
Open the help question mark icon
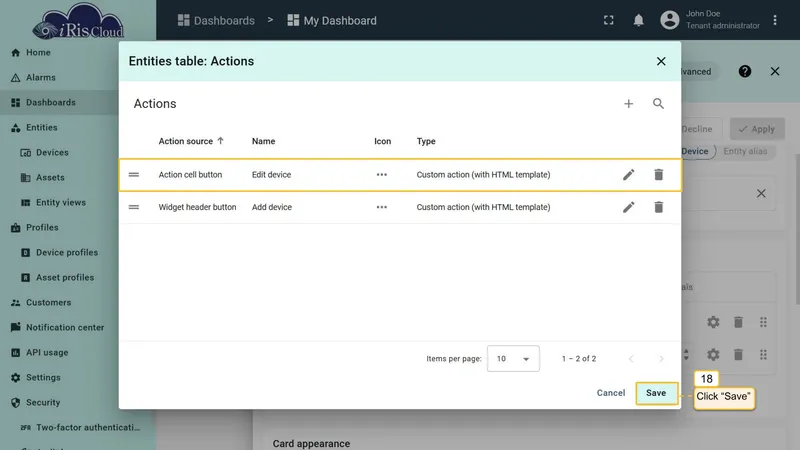744,71
